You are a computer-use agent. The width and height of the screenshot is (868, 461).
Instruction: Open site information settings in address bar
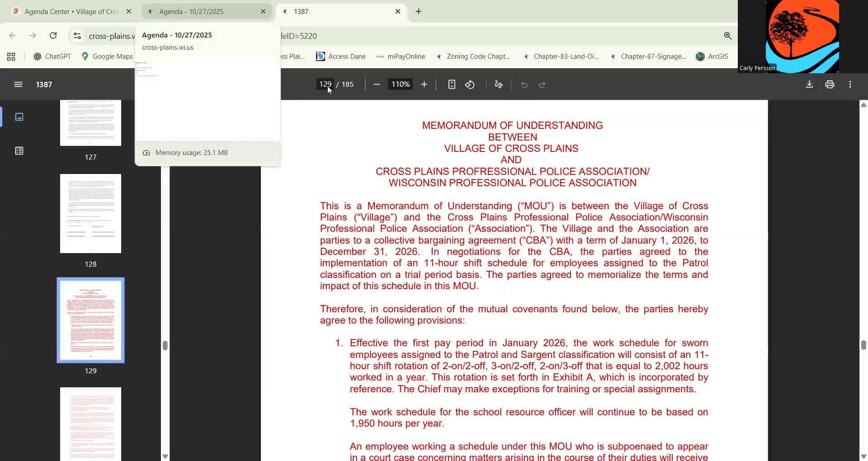click(77, 36)
